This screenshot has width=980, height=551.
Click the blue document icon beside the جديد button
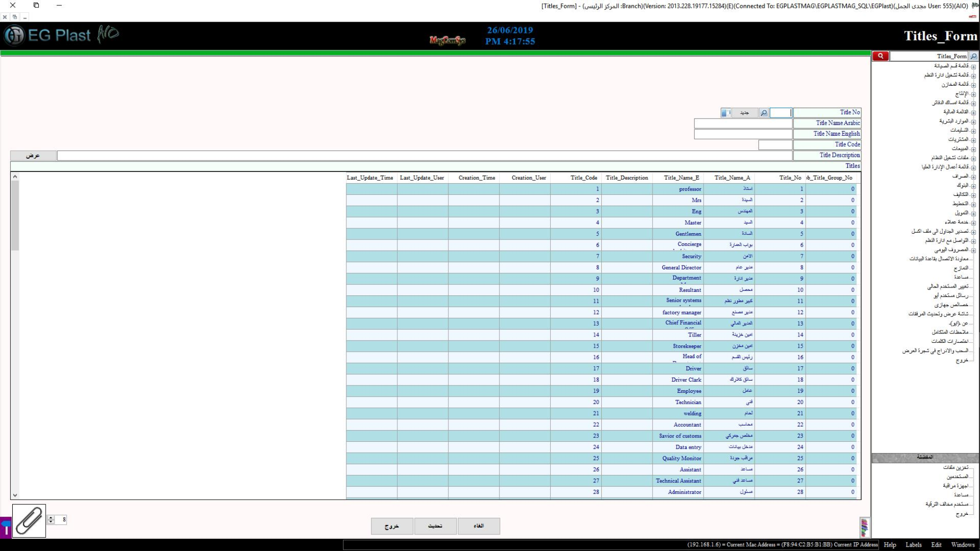726,113
